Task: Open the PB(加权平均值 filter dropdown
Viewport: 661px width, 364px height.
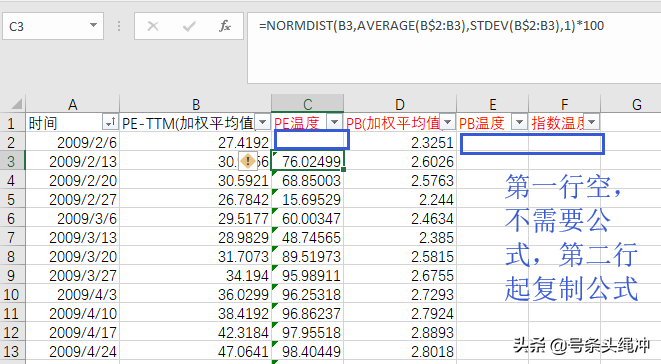Action: coord(447,123)
